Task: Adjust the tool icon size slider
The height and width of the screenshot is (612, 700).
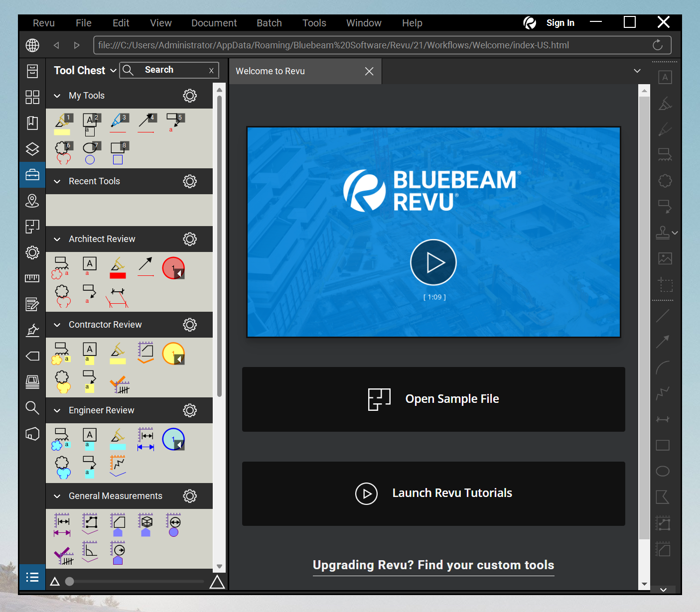Action: (x=70, y=581)
